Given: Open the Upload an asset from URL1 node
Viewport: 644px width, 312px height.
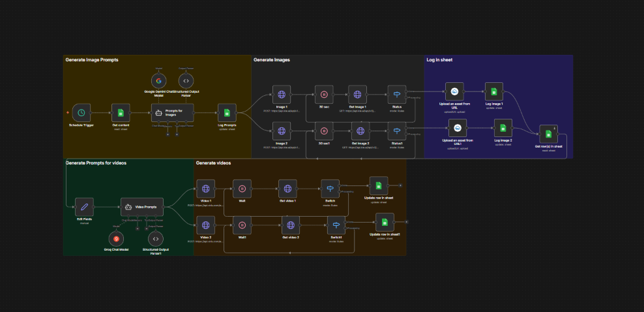Looking at the screenshot, I should [x=458, y=128].
